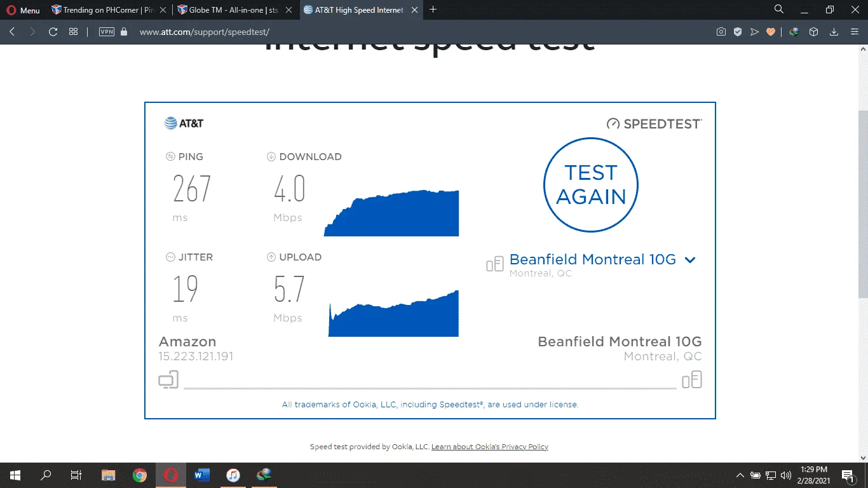Image resolution: width=868 pixels, height=488 pixels.
Task: Show hidden system tray icons
Action: point(740,475)
